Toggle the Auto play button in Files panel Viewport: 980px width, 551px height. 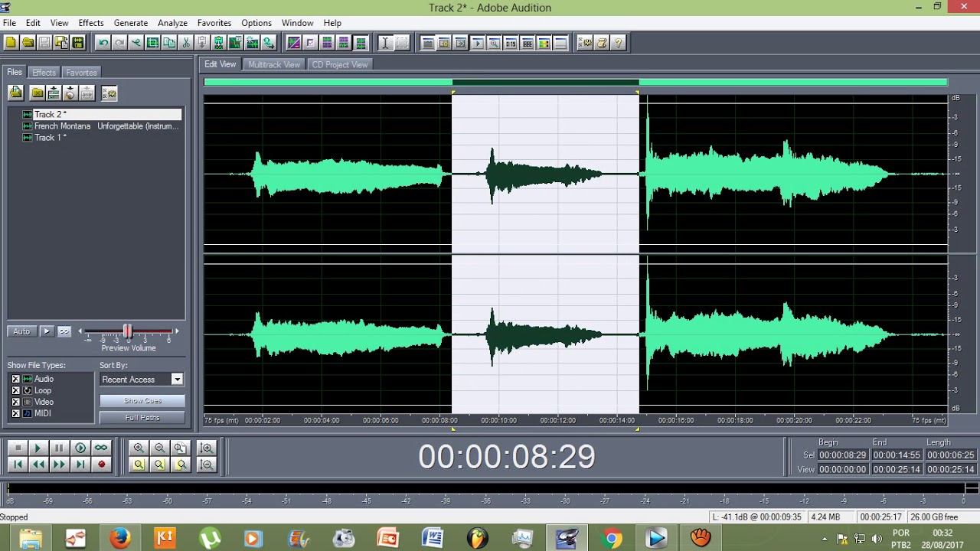tap(21, 331)
